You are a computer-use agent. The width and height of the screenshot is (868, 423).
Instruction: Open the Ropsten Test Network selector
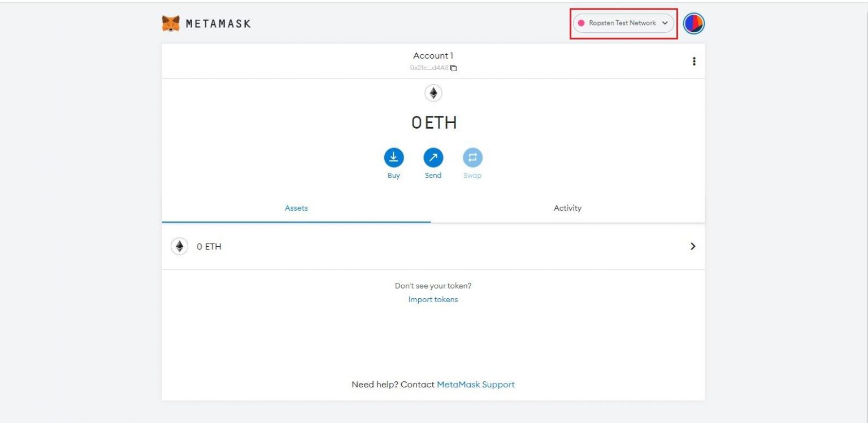[x=623, y=23]
